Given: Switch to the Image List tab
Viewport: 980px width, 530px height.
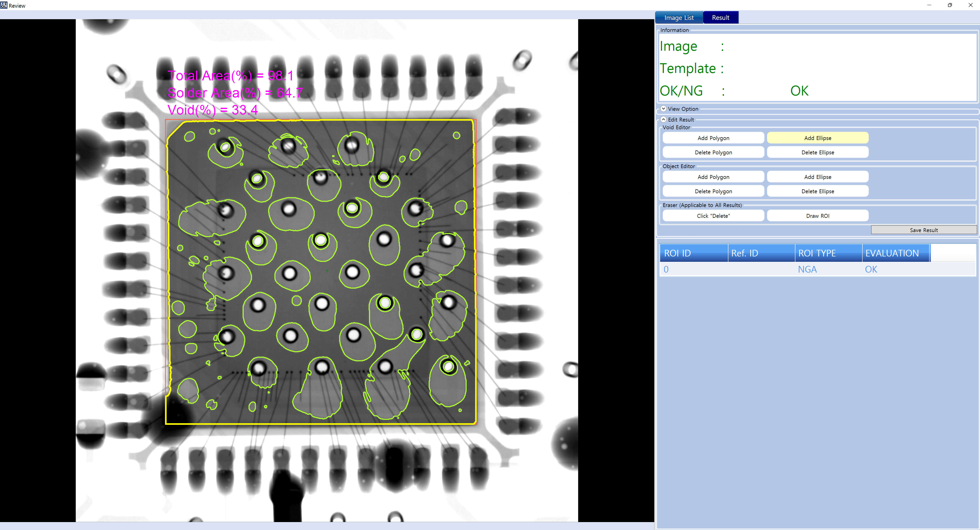Looking at the screenshot, I should [x=679, y=17].
